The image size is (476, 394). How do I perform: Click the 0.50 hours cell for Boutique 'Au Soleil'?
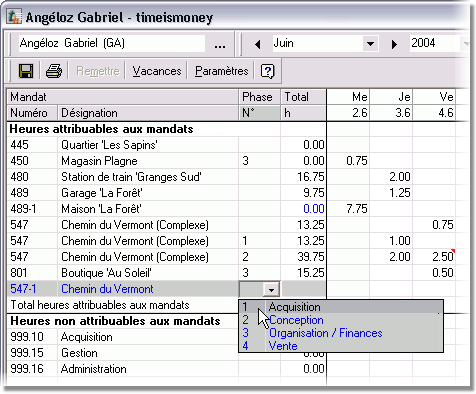(x=434, y=273)
